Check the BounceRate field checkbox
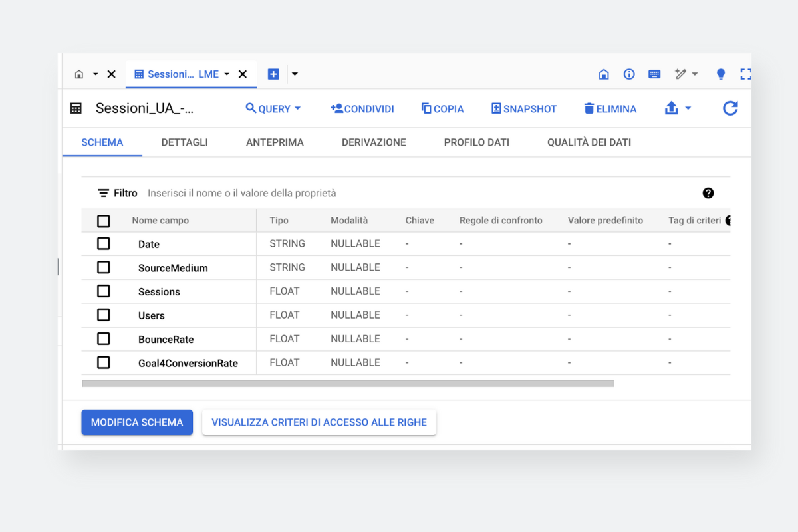 [104, 339]
